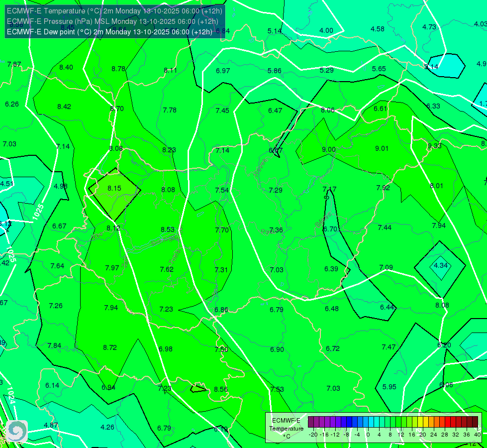Click the pure blue legend swatch right of -8
The image size is (487, 448).
(x=349, y=422)
